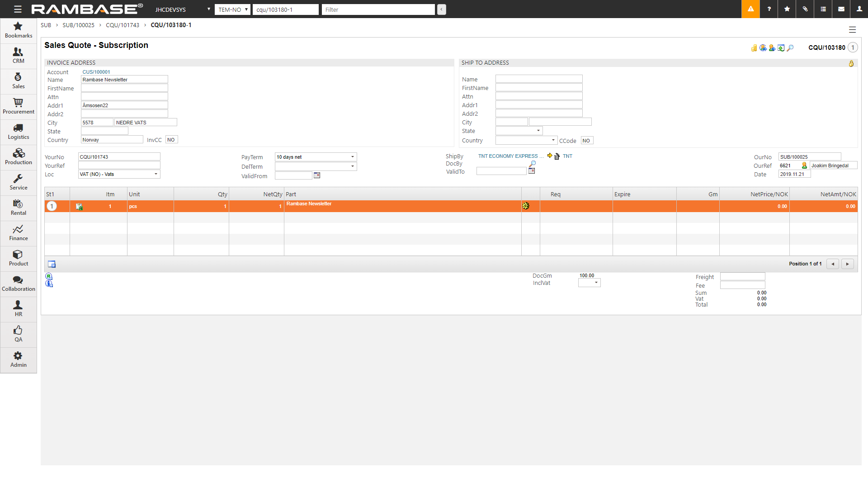Click the magnifier icon beside DocBy
868x478 pixels.
click(533, 164)
